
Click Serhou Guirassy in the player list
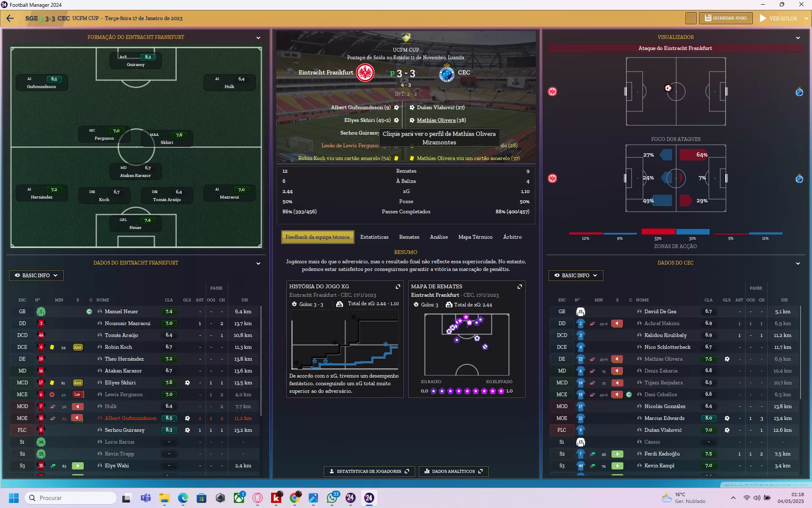(x=125, y=430)
